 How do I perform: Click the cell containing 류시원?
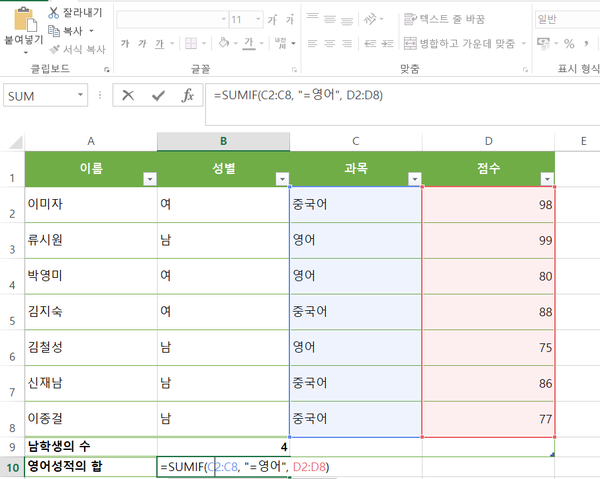tap(91, 240)
